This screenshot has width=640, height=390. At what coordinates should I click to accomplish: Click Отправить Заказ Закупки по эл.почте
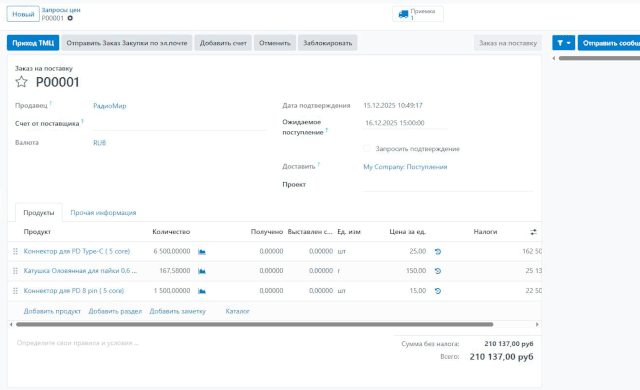point(127,43)
